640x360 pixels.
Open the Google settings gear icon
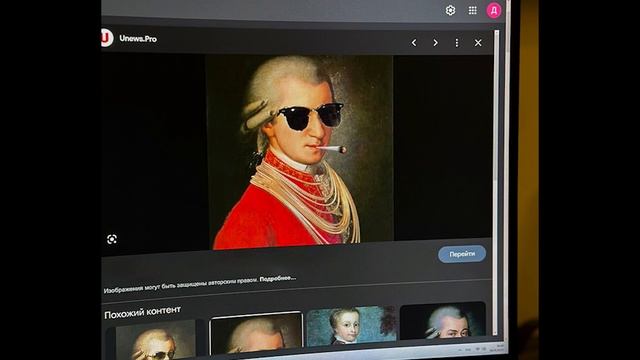coord(450,10)
